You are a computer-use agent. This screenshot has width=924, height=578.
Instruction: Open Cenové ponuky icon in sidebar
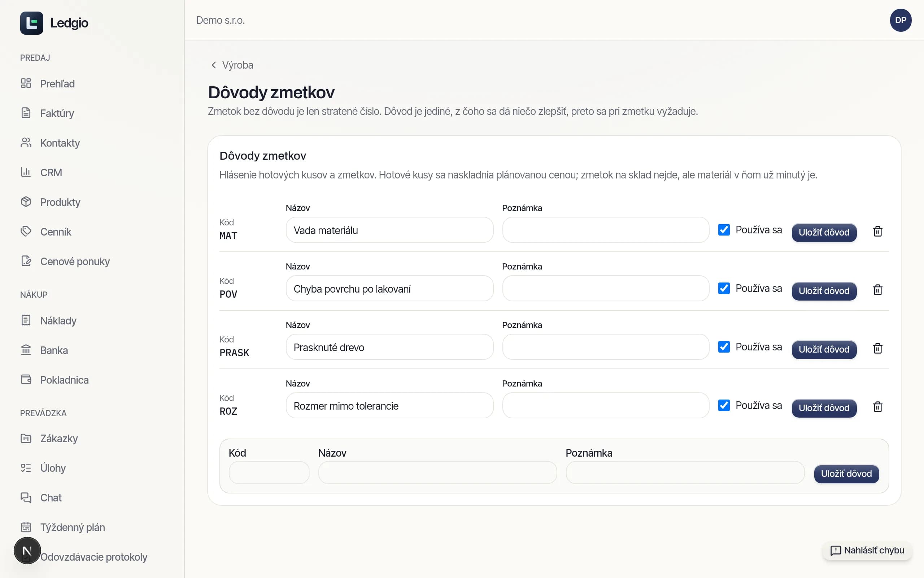(26, 261)
